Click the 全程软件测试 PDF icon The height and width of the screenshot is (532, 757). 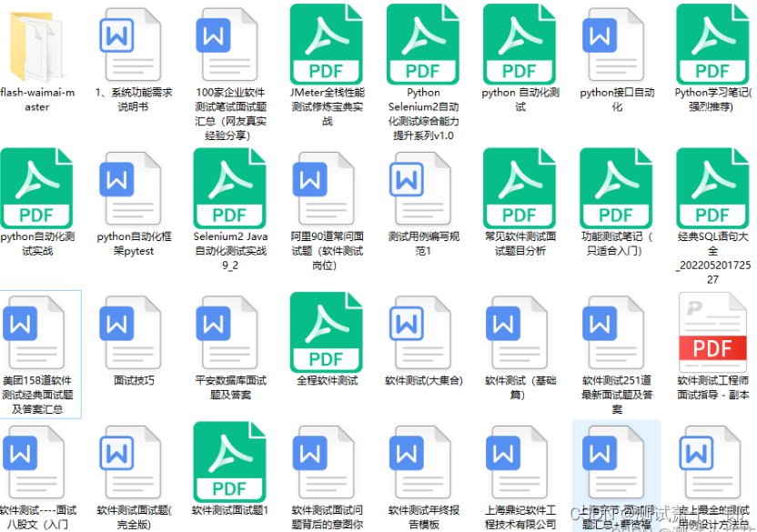(x=327, y=332)
